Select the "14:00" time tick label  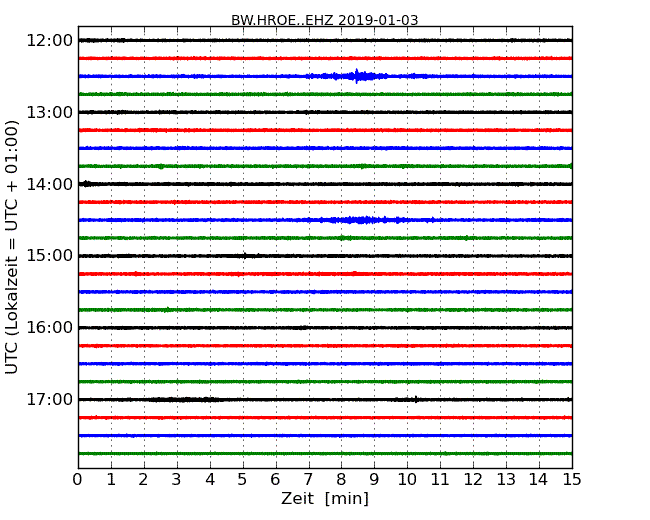[49, 184]
